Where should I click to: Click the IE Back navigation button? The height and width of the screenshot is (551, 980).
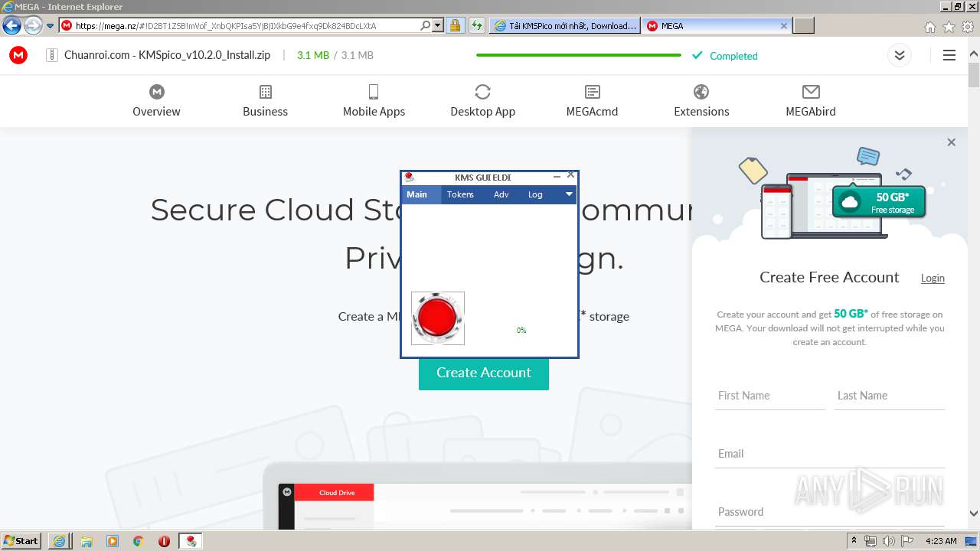tap(11, 25)
